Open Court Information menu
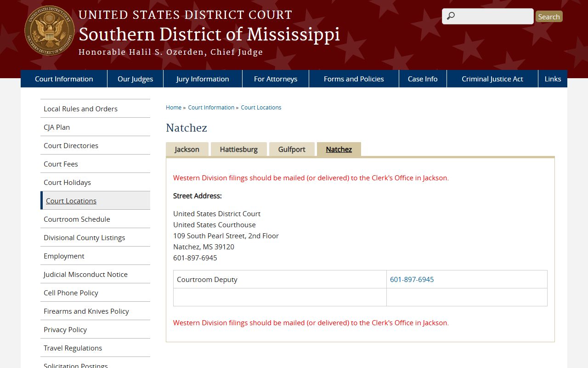 click(x=64, y=79)
